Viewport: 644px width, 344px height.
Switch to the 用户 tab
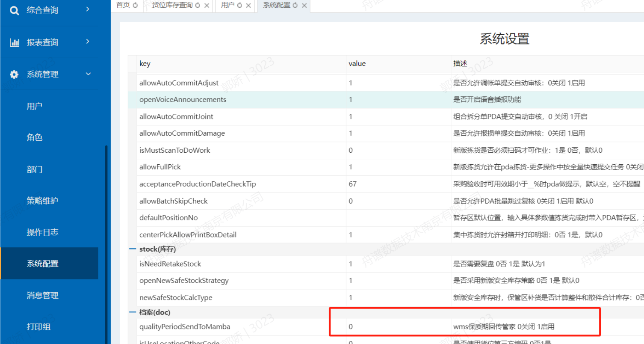coord(227,6)
